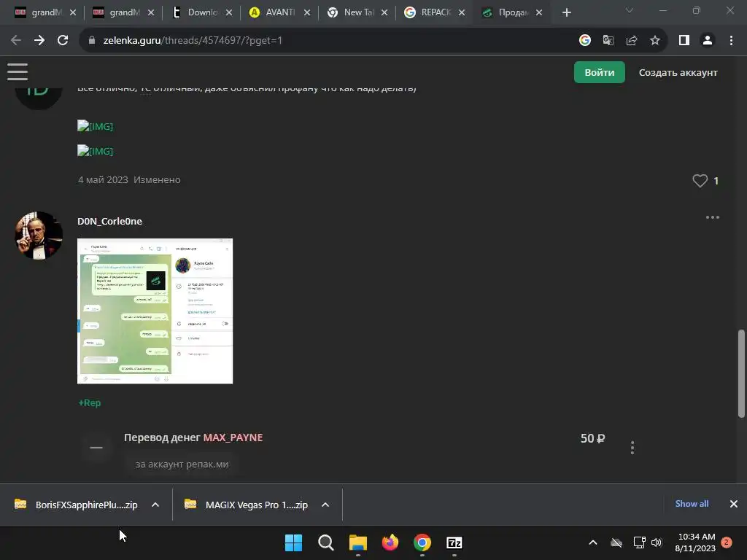Open the first broken [IMG] link
The width and height of the screenshot is (747, 560).
96,126
